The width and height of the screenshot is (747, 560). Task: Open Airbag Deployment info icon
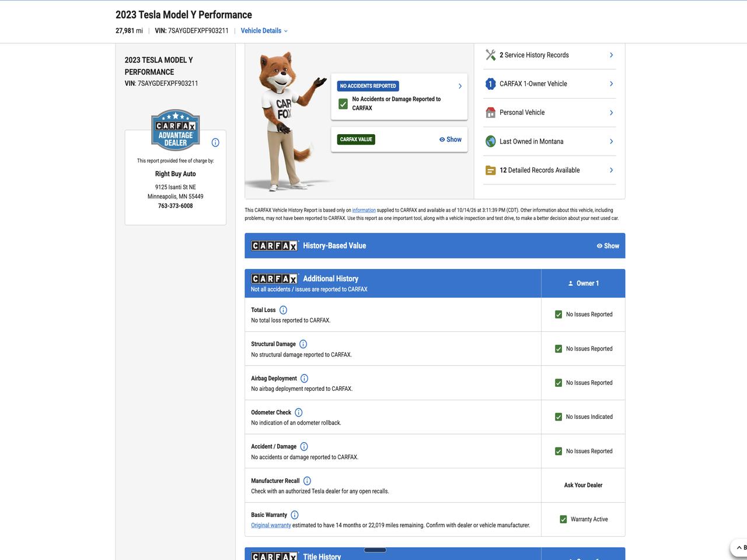(x=304, y=379)
